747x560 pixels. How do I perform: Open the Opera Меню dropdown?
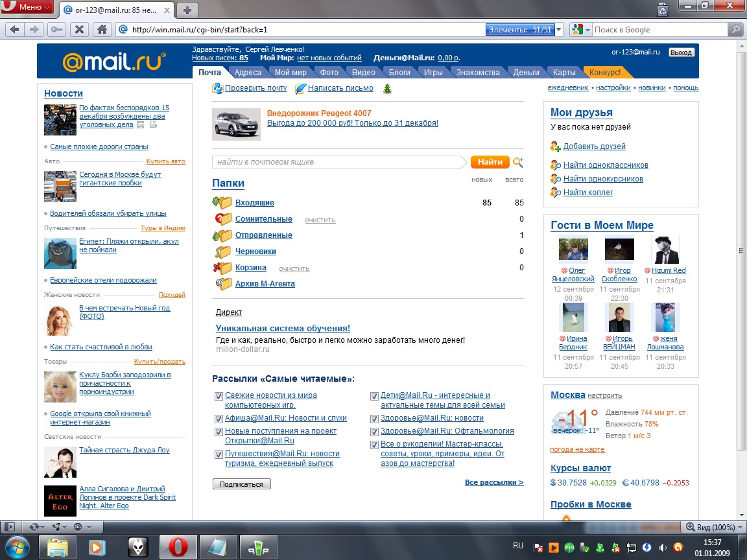[x=28, y=7]
